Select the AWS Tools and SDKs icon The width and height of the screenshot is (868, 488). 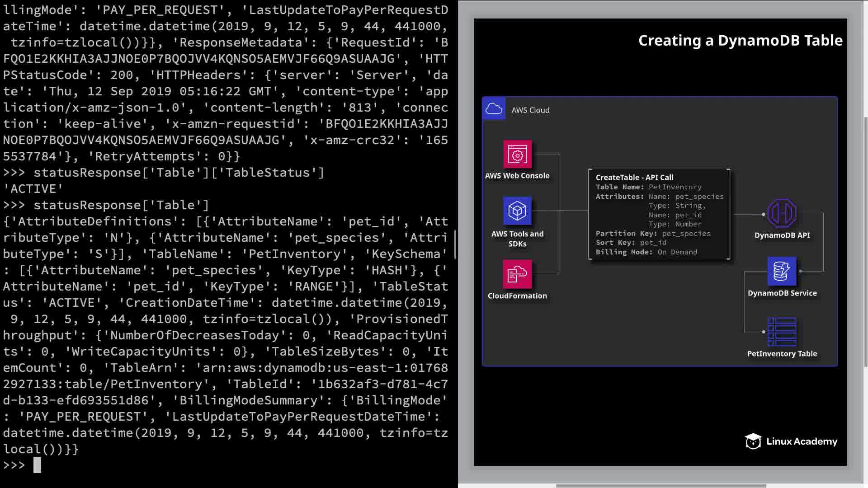pyautogui.click(x=517, y=211)
